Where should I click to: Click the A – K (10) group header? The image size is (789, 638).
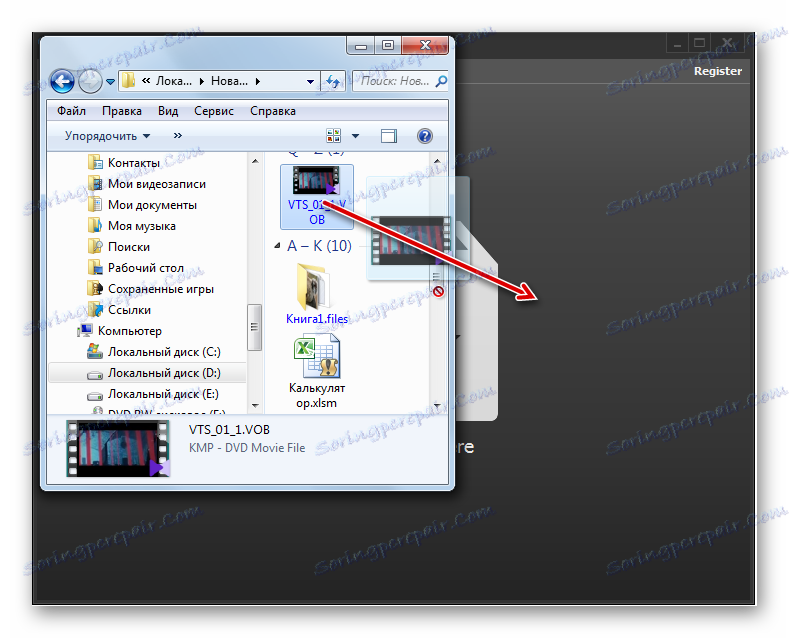(x=319, y=246)
